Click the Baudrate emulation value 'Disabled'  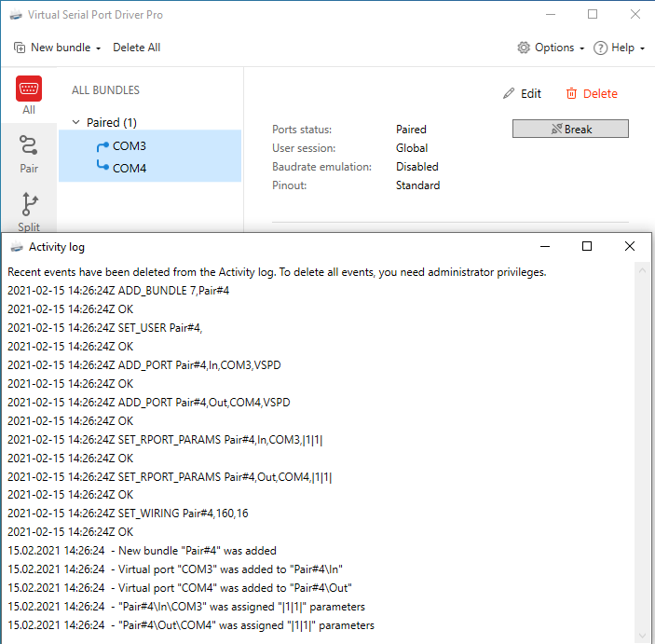pyautogui.click(x=416, y=167)
